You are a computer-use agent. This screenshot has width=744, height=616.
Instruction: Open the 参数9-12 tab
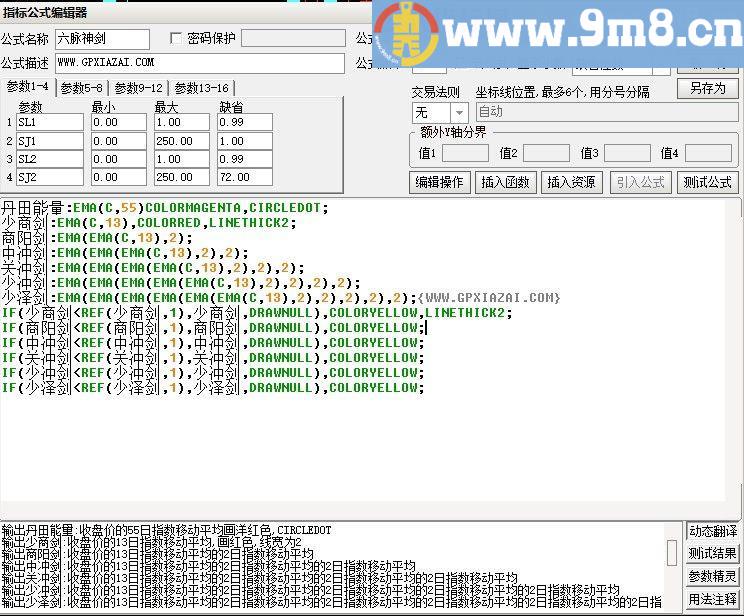pos(138,88)
